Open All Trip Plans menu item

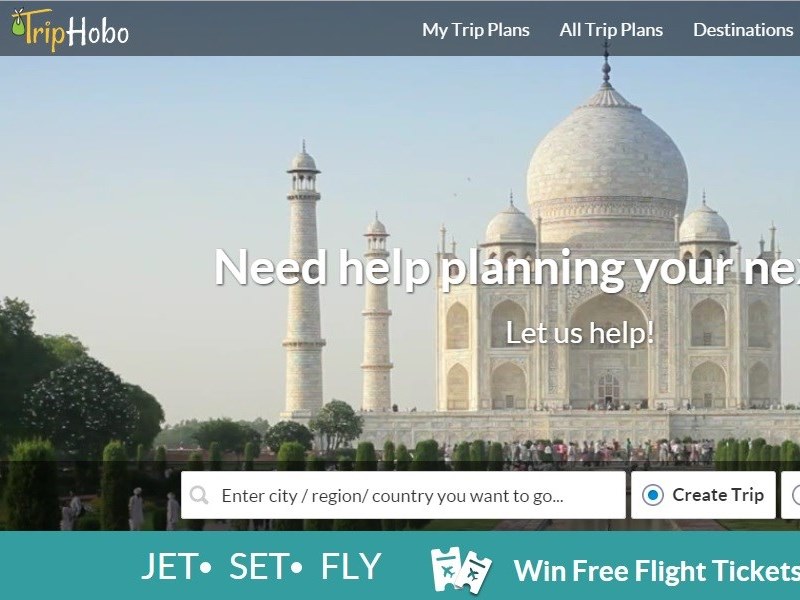point(611,30)
